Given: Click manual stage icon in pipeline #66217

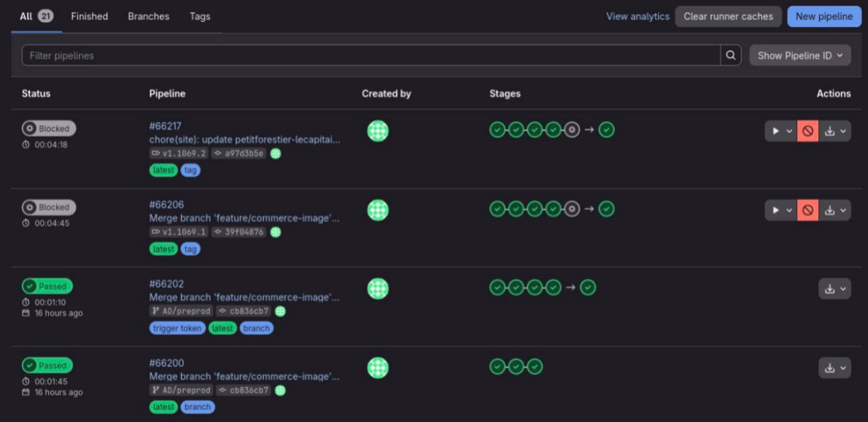Looking at the screenshot, I should [x=572, y=130].
